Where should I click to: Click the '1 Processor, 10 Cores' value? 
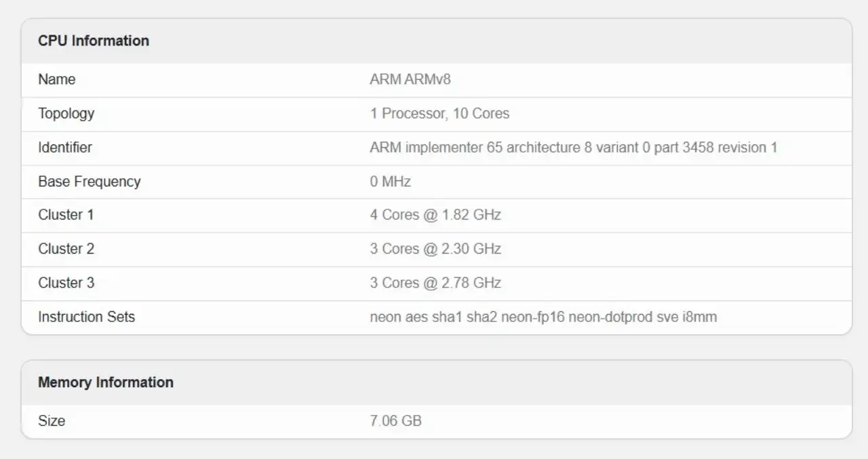(x=439, y=113)
